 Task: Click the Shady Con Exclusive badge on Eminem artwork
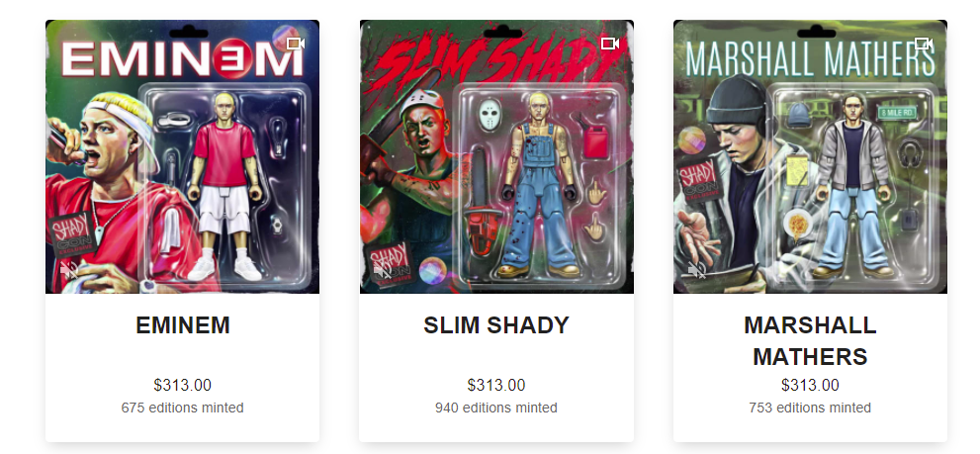[x=72, y=233]
